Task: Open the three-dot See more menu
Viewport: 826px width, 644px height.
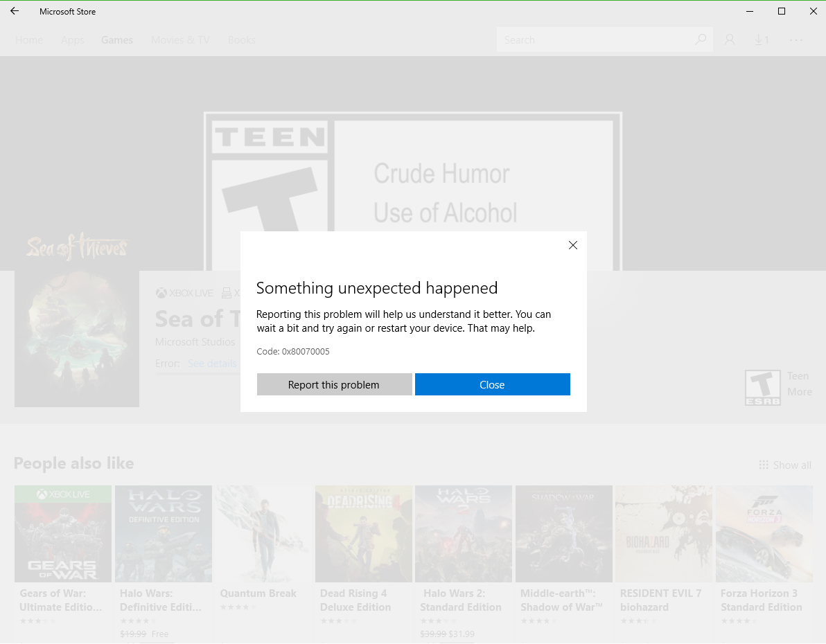Action: pyautogui.click(x=796, y=40)
